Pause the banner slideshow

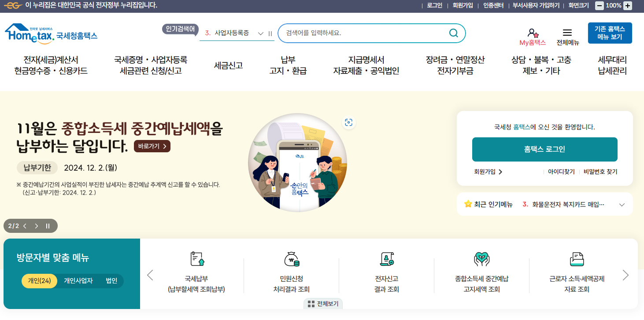(48, 226)
